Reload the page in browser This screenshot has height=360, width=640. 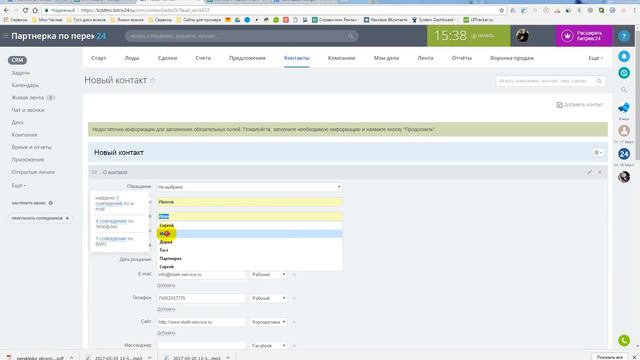tap(25, 10)
